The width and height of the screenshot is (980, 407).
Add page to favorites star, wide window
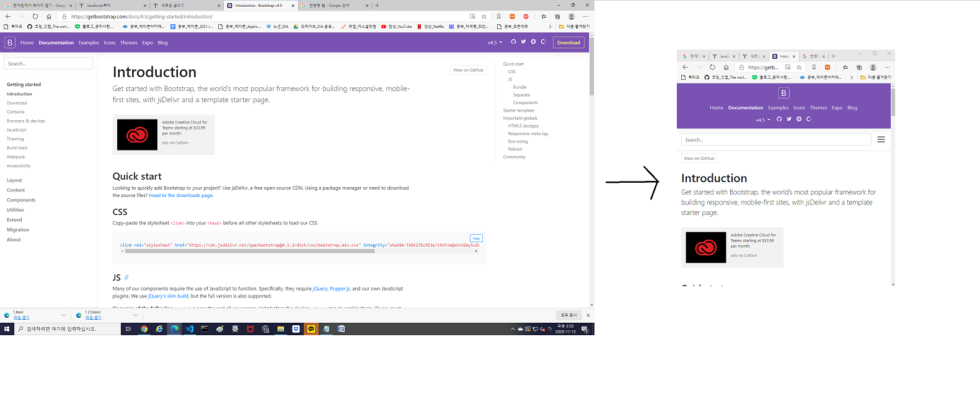point(484,16)
